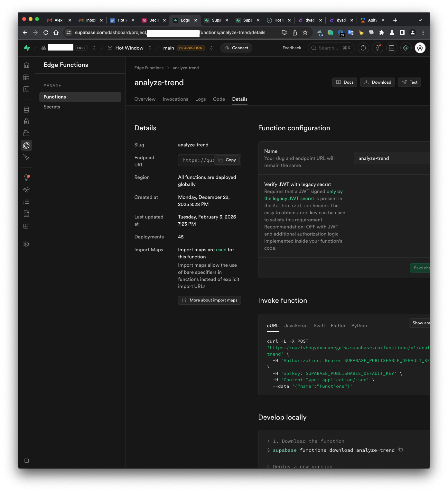
Task: Open the Storage folder icon in sidebar
Action: [26, 133]
